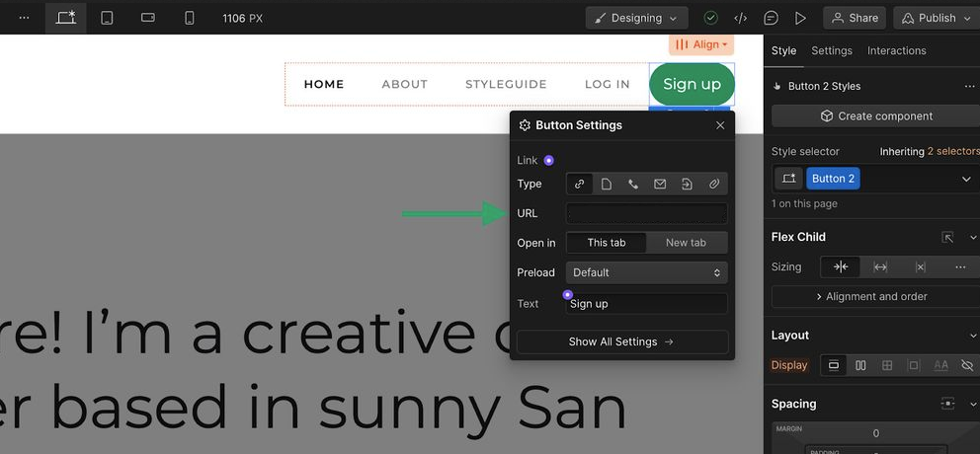Open the code export icon
Image resolution: width=980 pixels, height=454 pixels.
(740, 18)
